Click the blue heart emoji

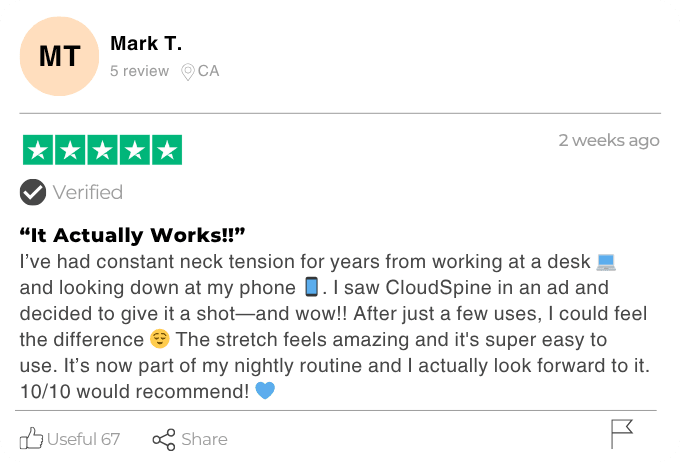pyautogui.click(x=265, y=390)
